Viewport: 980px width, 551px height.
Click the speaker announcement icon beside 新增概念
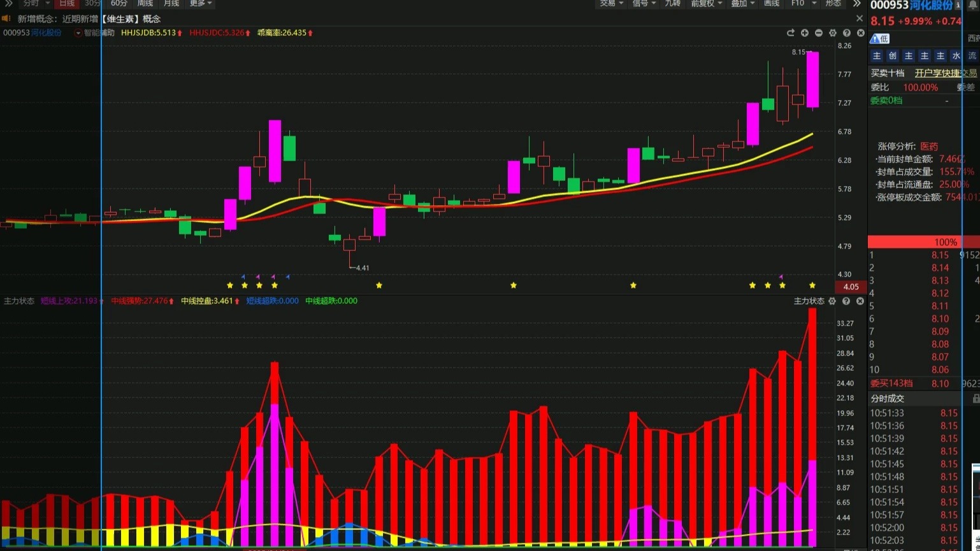[6, 19]
